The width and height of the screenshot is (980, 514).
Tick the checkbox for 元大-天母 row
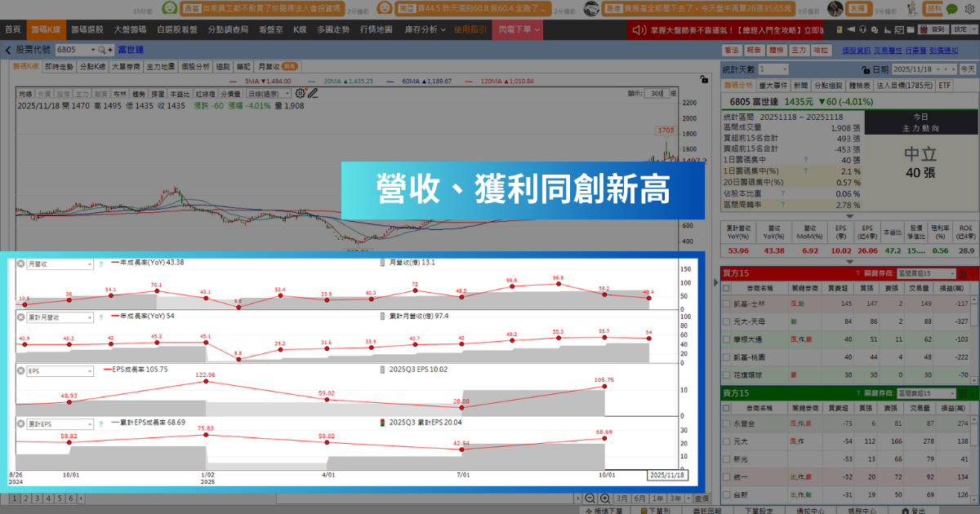[728, 321]
